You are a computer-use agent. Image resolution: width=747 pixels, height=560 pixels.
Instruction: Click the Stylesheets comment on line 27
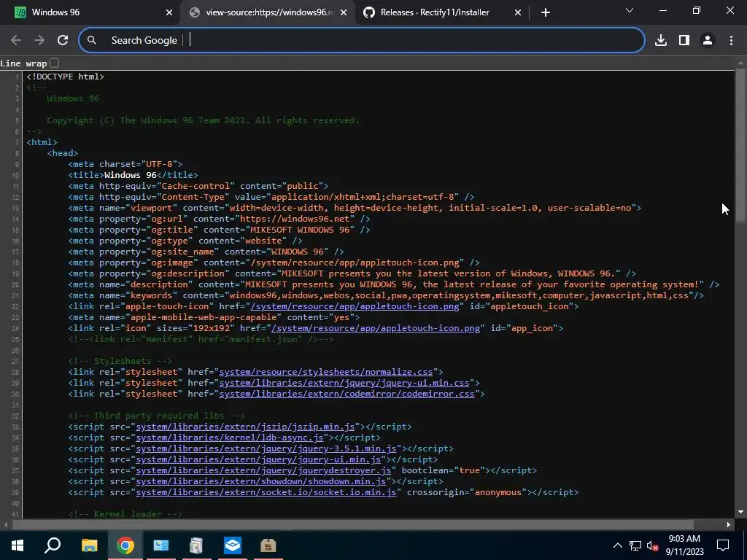pyautogui.click(x=120, y=361)
